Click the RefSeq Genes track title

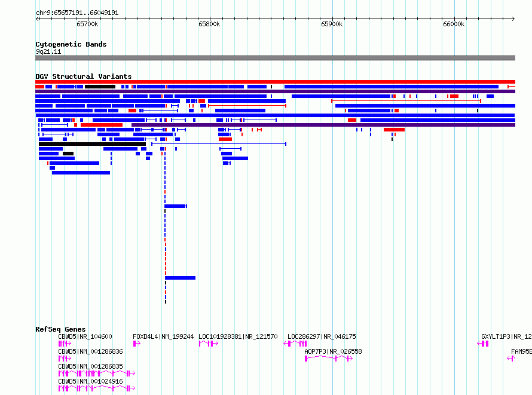pyautogui.click(x=60, y=329)
